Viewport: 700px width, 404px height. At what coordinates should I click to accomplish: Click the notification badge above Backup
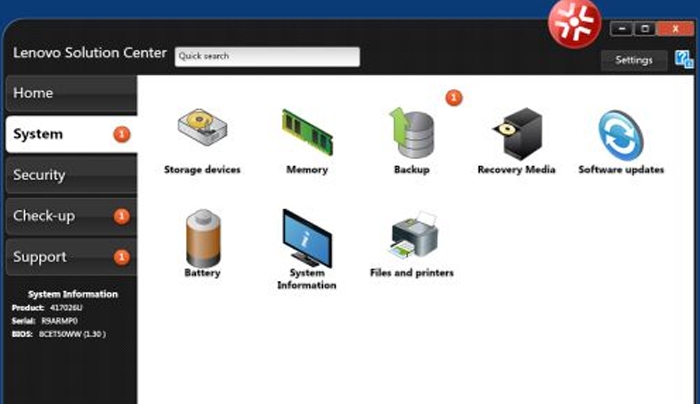pyautogui.click(x=454, y=97)
